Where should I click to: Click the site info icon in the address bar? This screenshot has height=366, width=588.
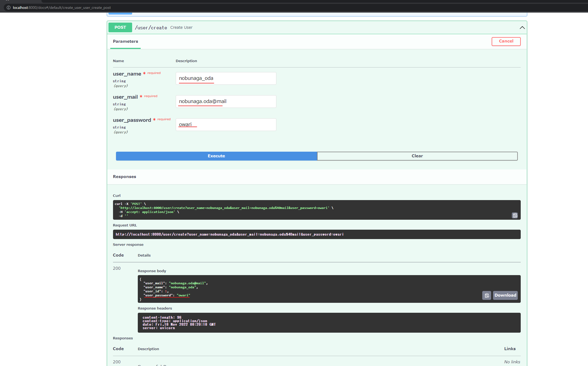point(9,7)
